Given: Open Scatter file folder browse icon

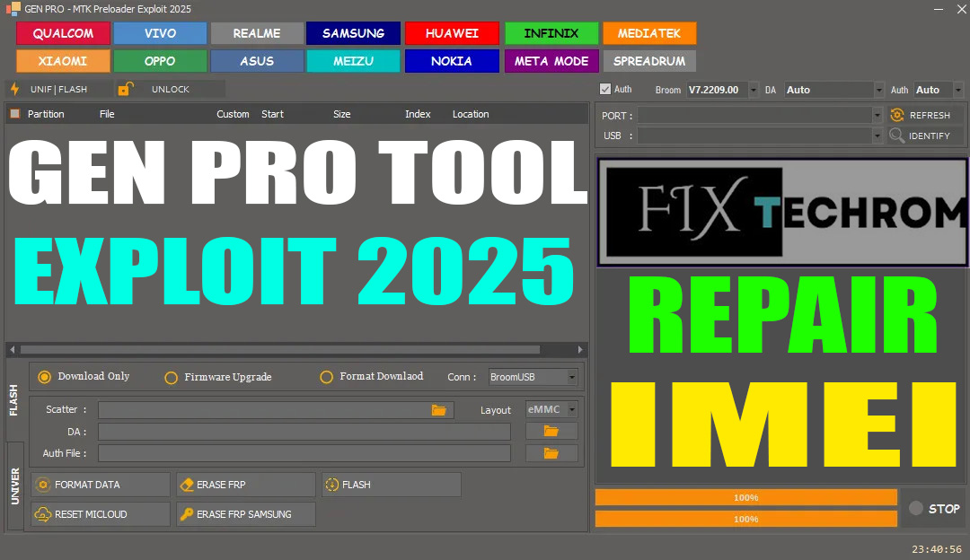Looking at the screenshot, I should pos(438,410).
